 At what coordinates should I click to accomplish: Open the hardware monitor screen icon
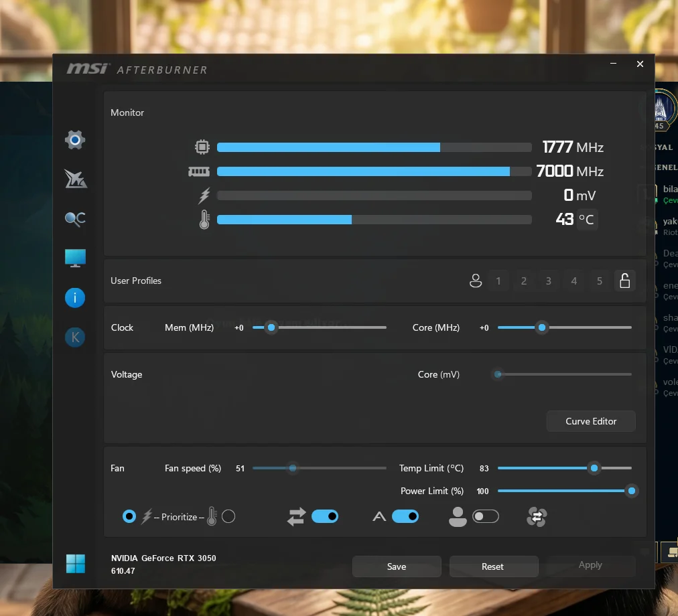(75, 258)
